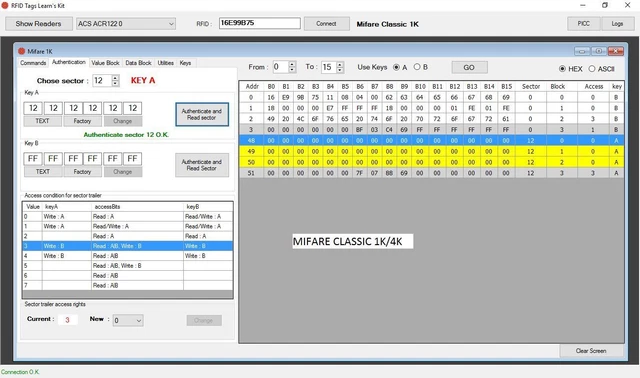Select table row with address 2
This screenshot has height=378, width=640.
point(431,119)
